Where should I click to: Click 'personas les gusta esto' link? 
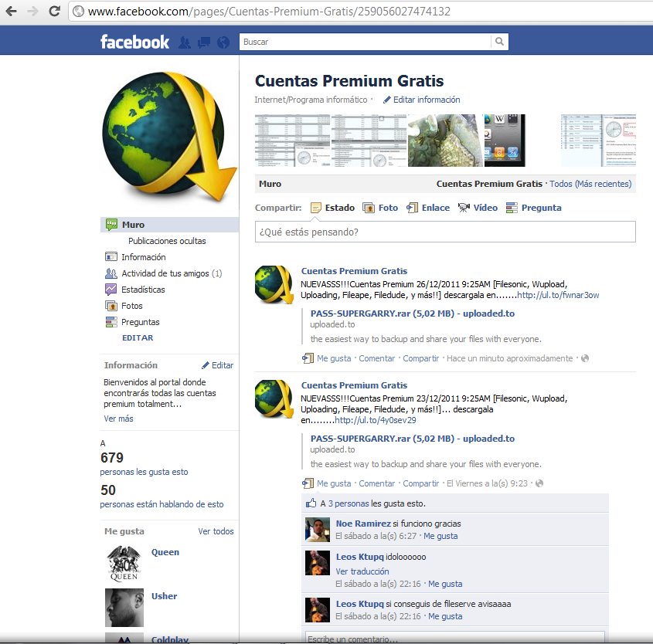point(144,472)
